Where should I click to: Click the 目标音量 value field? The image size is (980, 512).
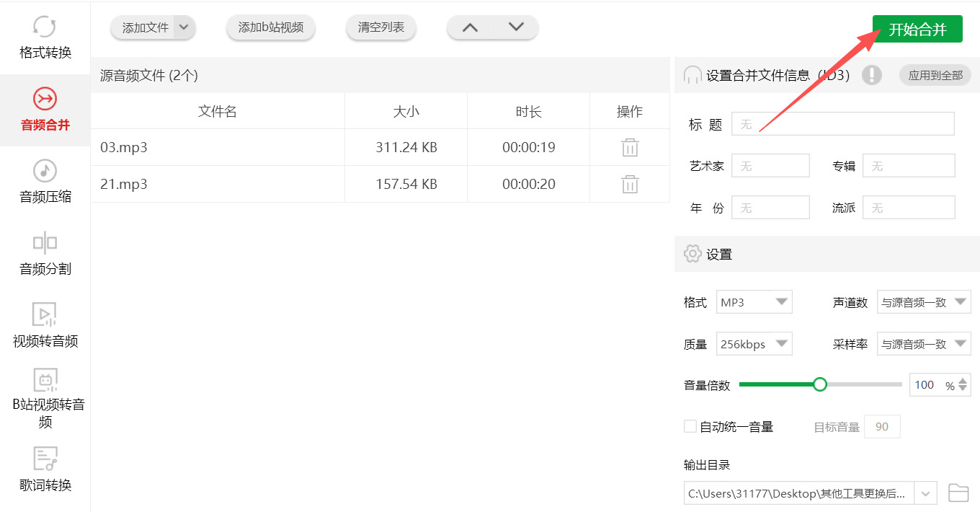tap(882, 427)
